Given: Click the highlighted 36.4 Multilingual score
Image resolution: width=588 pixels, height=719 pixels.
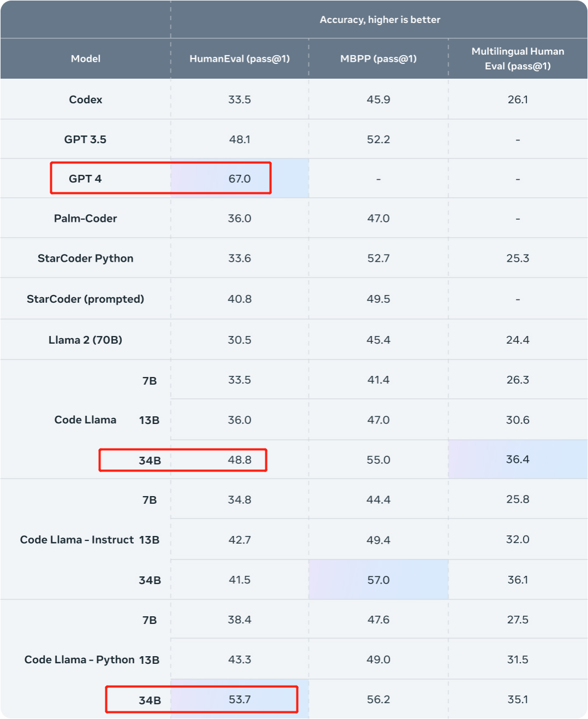Looking at the screenshot, I should point(518,459).
